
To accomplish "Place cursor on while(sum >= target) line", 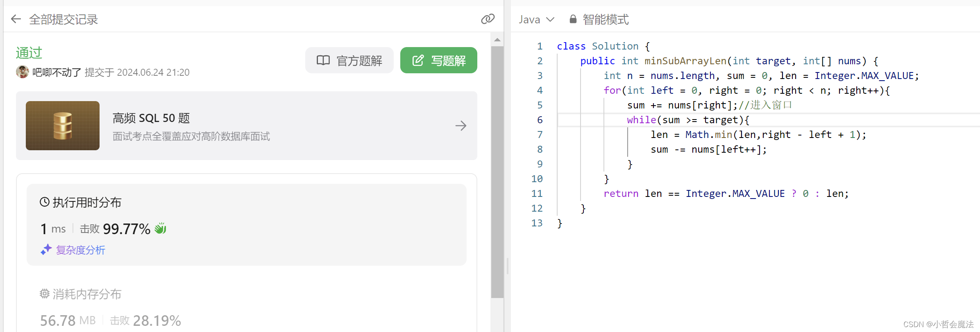I will pyautogui.click(x=688, y=120).
